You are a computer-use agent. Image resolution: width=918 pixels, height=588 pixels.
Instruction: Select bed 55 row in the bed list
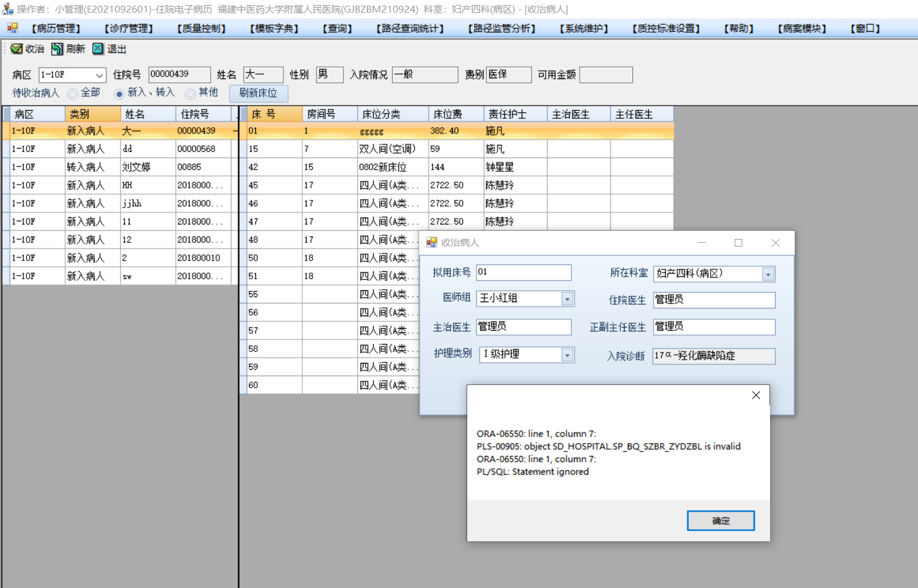point(329,294)
